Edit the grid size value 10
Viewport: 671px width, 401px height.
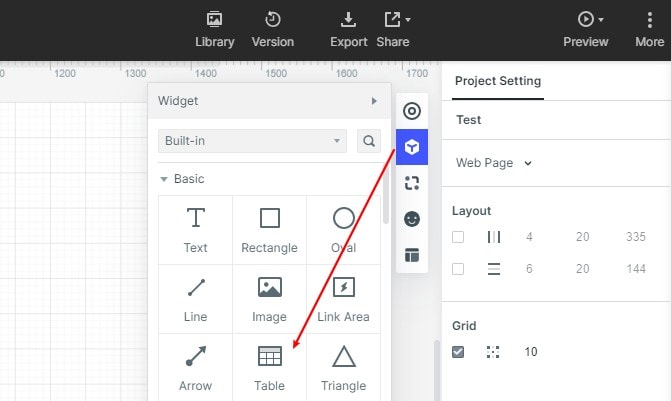[x=531, y=352]
